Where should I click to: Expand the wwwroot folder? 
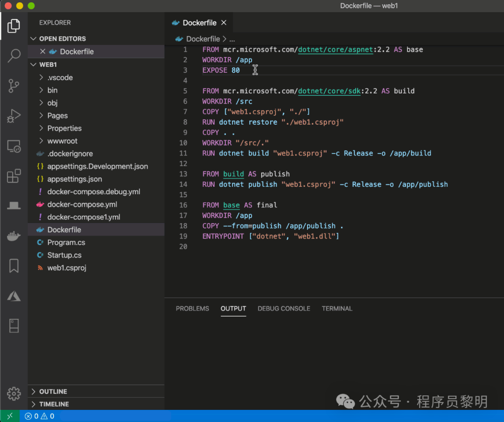click(x=62, y=141)
